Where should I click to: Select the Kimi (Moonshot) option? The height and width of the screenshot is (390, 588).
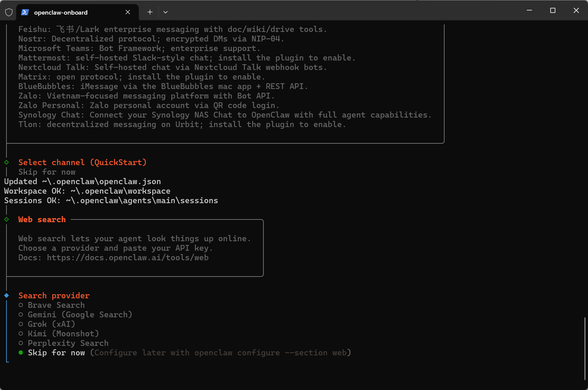pyautogui.click(x=58, y=334)
